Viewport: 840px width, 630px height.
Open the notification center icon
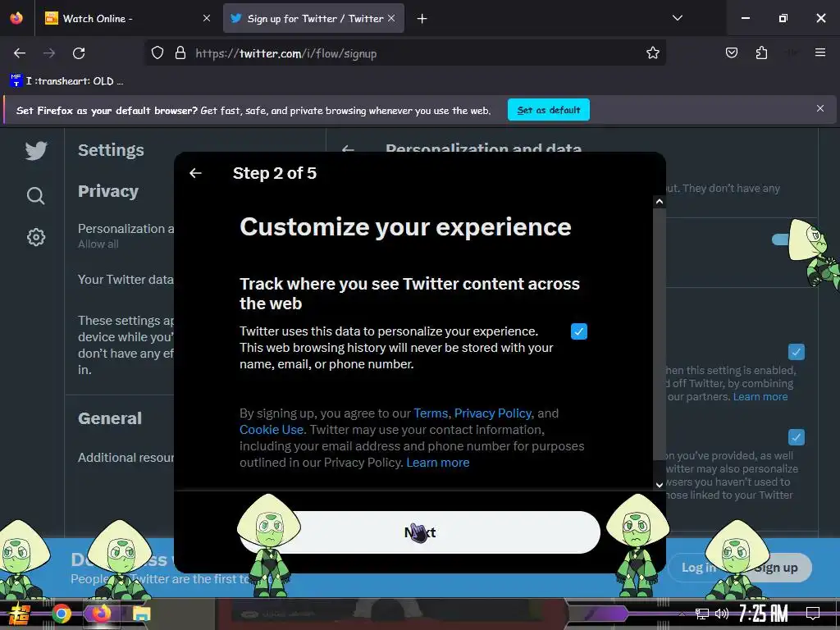pos(813,614)
